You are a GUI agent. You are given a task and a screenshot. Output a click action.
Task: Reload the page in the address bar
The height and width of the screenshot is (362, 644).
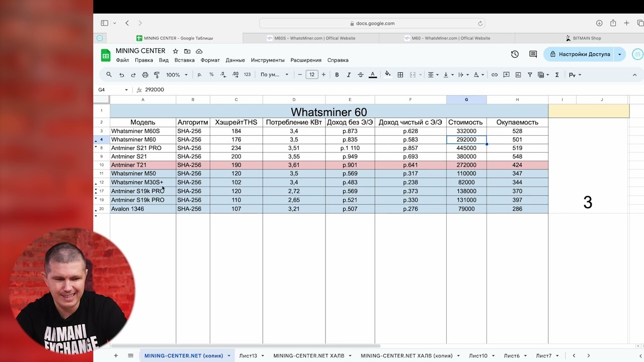(480, 24)
